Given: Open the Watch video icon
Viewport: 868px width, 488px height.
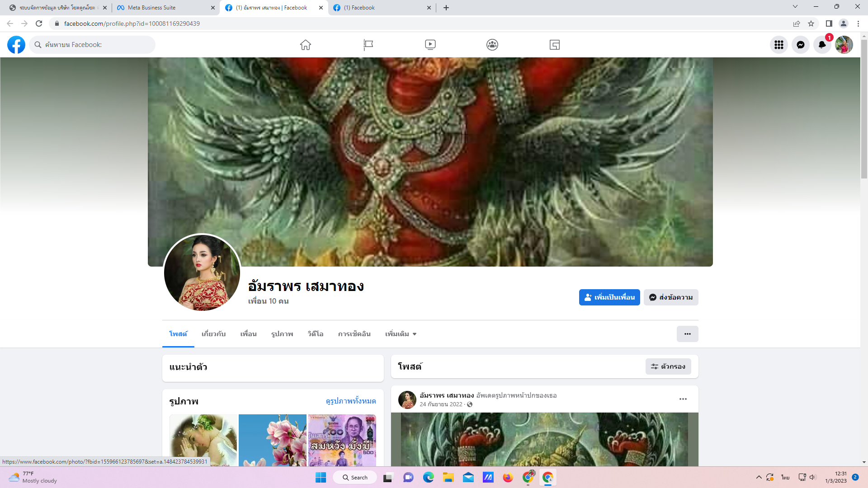Looking at the screenshot, I should pos(430,45).
